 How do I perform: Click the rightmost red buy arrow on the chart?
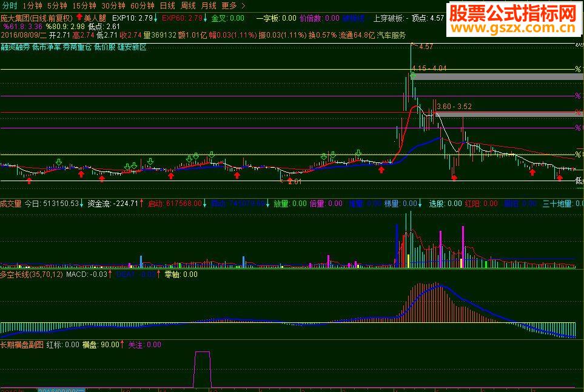tap(560, 178)
